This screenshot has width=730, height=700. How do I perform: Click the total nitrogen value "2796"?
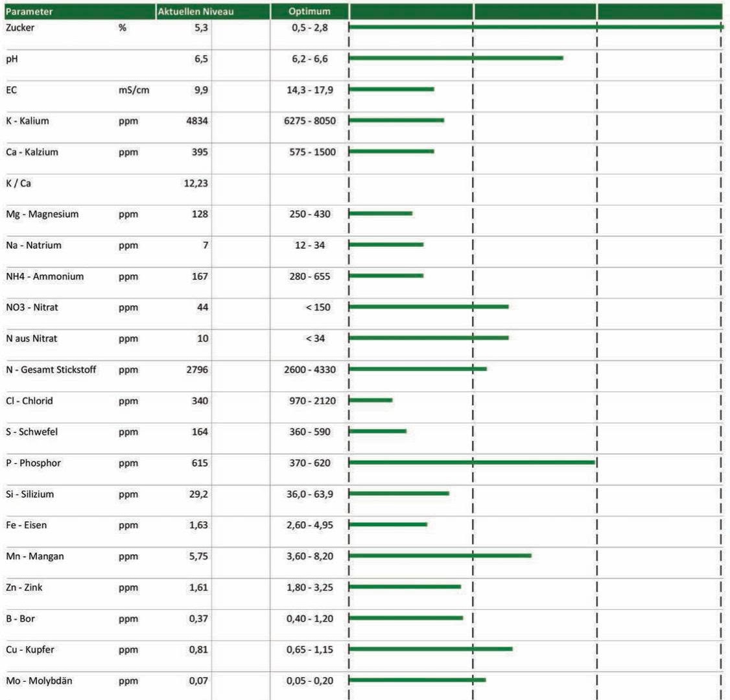tap(197, 369)
